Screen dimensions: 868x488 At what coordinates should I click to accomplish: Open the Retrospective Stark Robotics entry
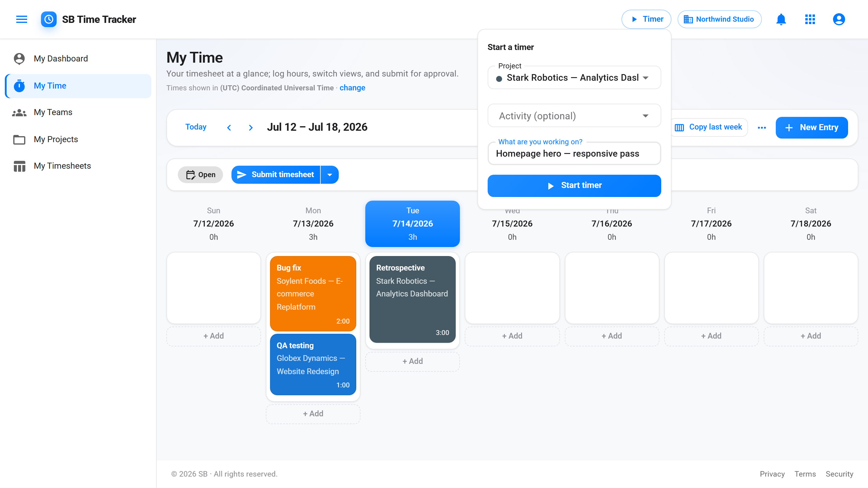click(412, 299)
